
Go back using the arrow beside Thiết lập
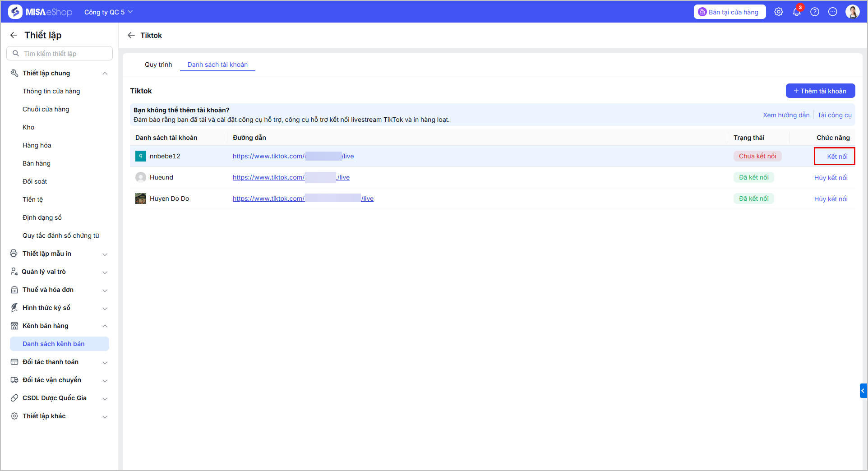point(14,35)
